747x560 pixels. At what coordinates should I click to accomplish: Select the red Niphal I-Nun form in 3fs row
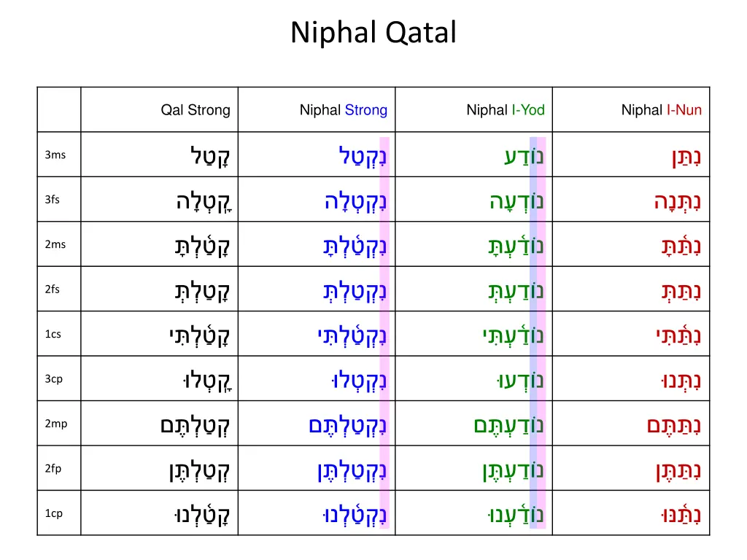click(x=676, y=201)
